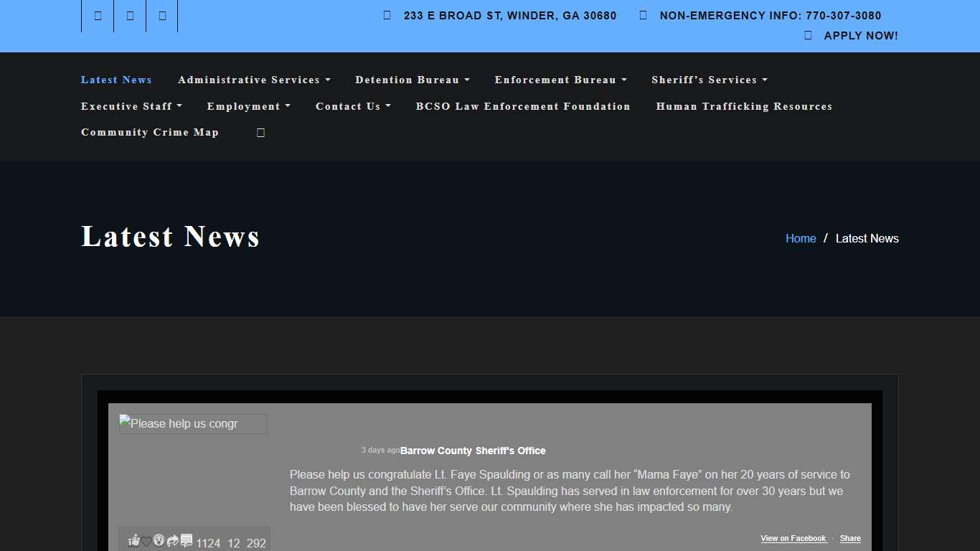Image resolution: width=980 pixels, height=551 pixels.
Task: Open the Detention Bureau dropdown menu
Action: (x=413, y=80)
